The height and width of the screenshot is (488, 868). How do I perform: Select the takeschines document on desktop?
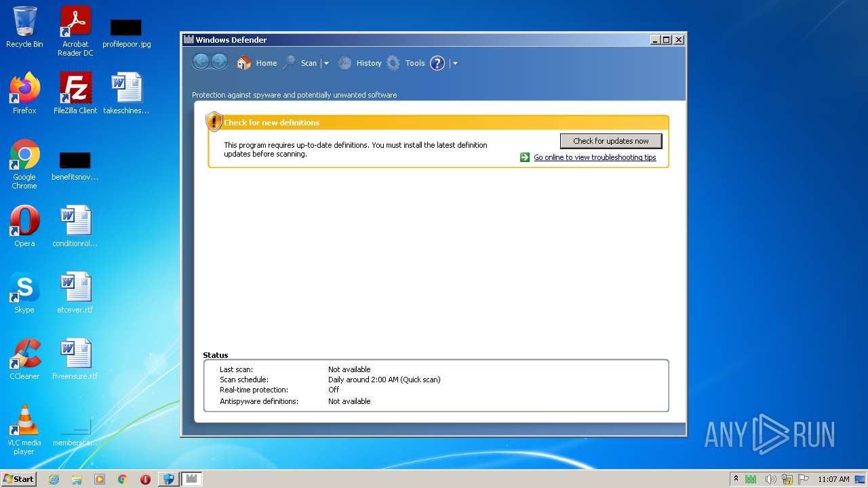(x=126, y=93)
